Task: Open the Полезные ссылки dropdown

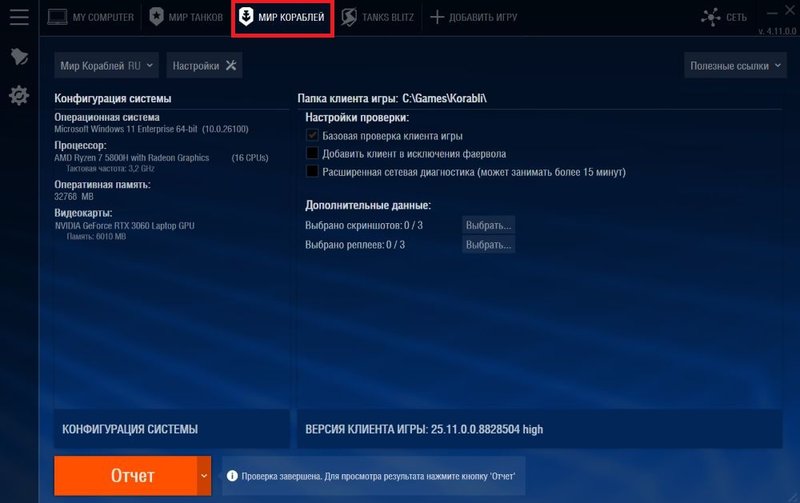Action: [x=735, y=66]
